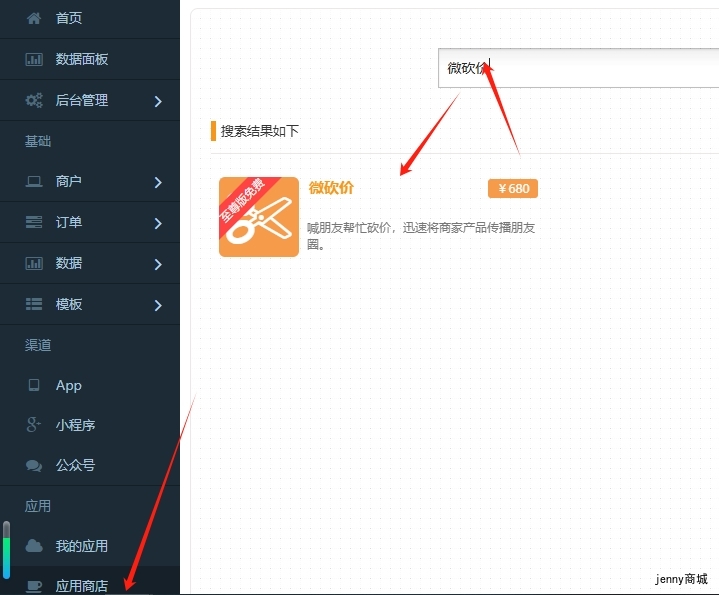The height and width of the screenshot is (595, 719).
Task: Click the 微砍价 scissors app thumbnail
Action: pyautogui.click(x=259, y=217)
